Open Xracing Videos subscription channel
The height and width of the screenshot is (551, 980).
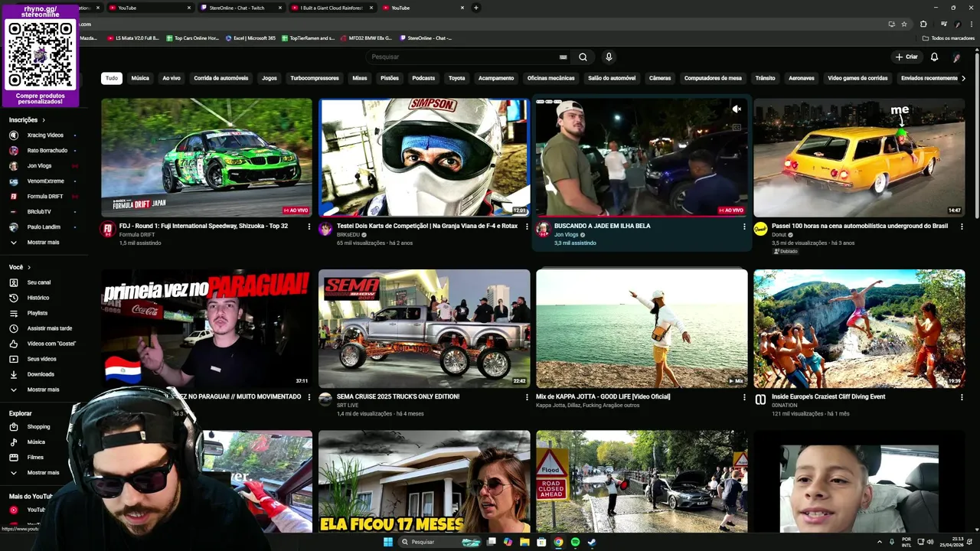[x=45, y=135]
